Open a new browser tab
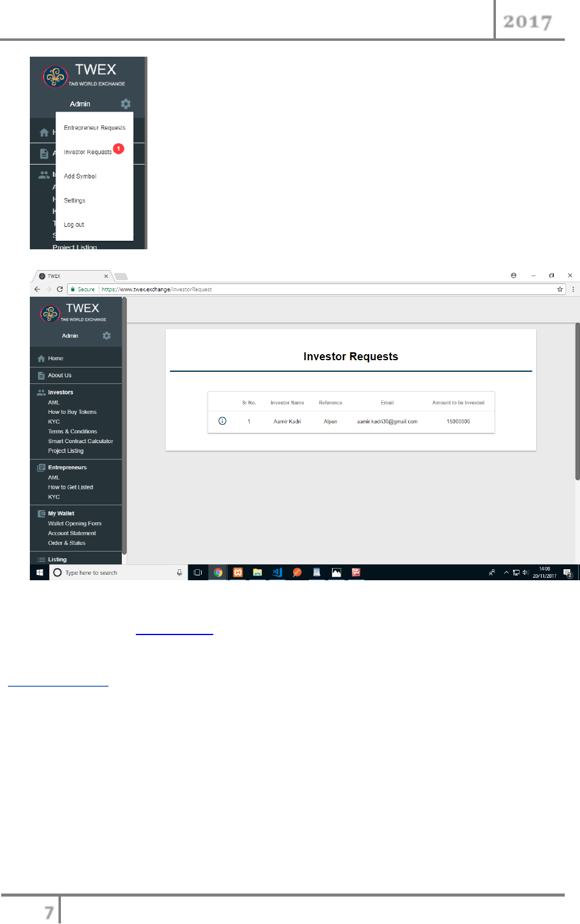Screen dimensions: 580x924 (x=121, y=276)
